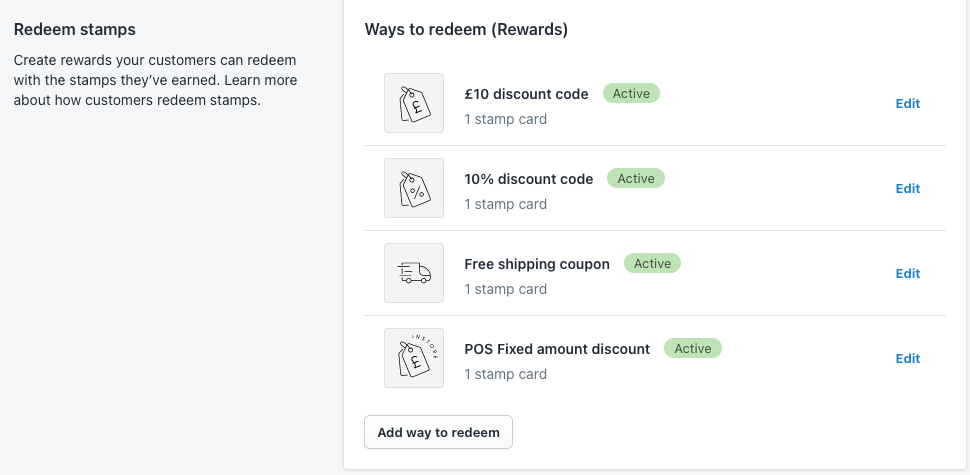Click the Ways to redeem (Rewards) heading
Screen dimensions: 970x475
pyautogui.click(x=466, y=29)
